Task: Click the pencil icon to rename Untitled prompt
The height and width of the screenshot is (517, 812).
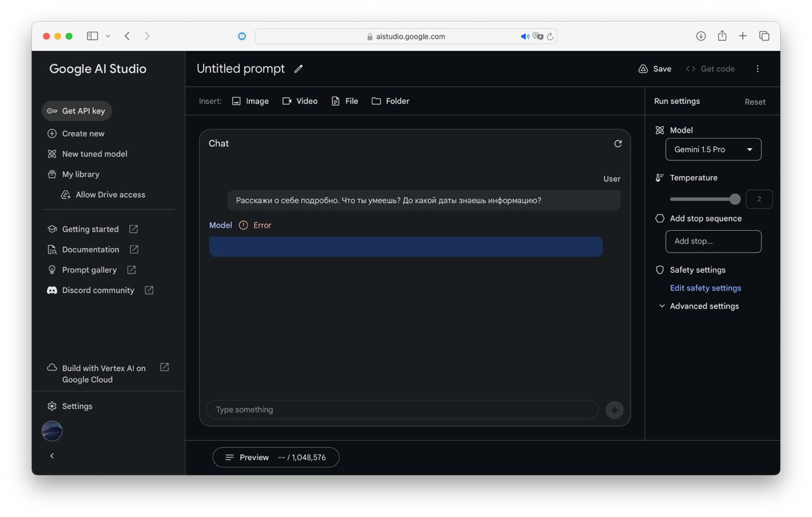Action: (x=298, y=69)
